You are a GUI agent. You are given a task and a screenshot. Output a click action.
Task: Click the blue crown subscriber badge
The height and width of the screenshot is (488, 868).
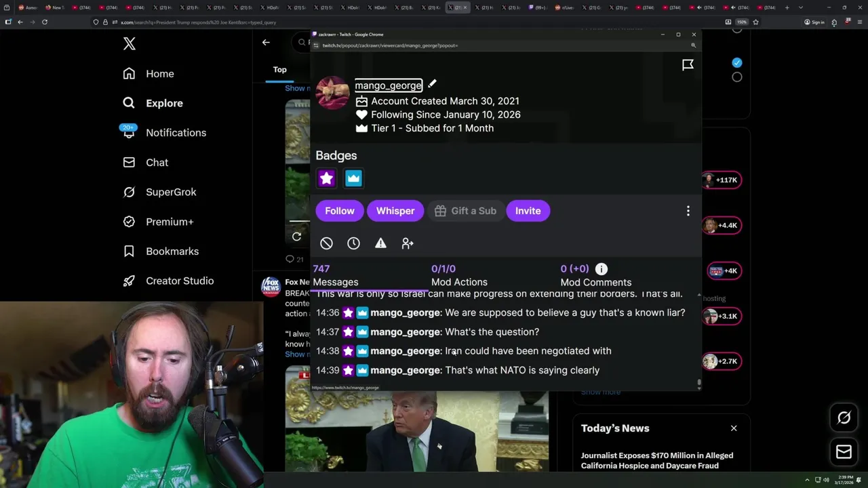click(x=353, y=178)
